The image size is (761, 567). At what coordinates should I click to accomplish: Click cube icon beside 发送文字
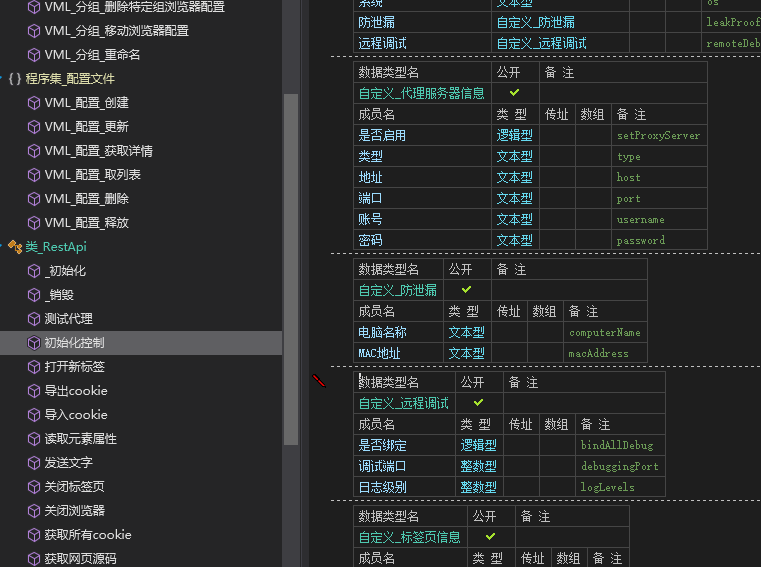(x=33, y=463)
